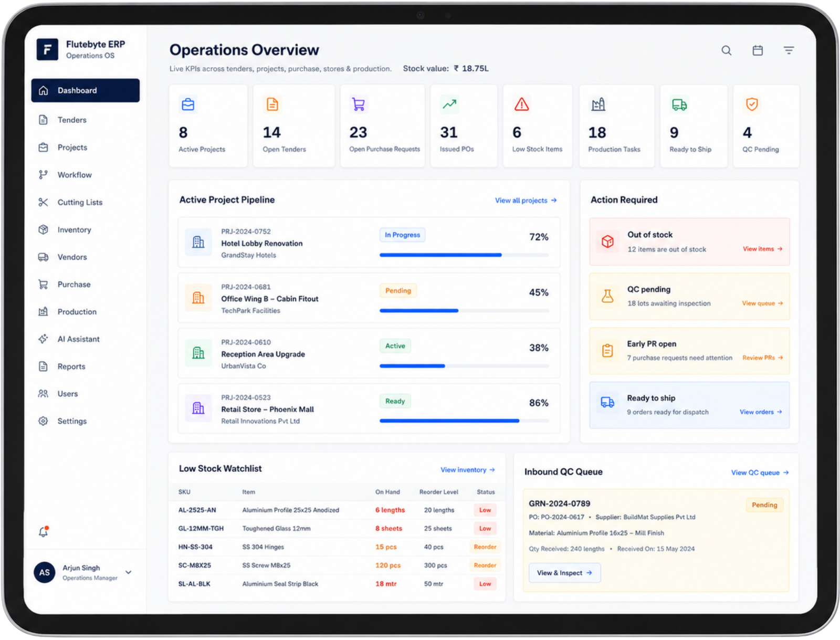
Task: Click the Hotel Lobby Renovation building icon
Action: click(x=198, y=242)
